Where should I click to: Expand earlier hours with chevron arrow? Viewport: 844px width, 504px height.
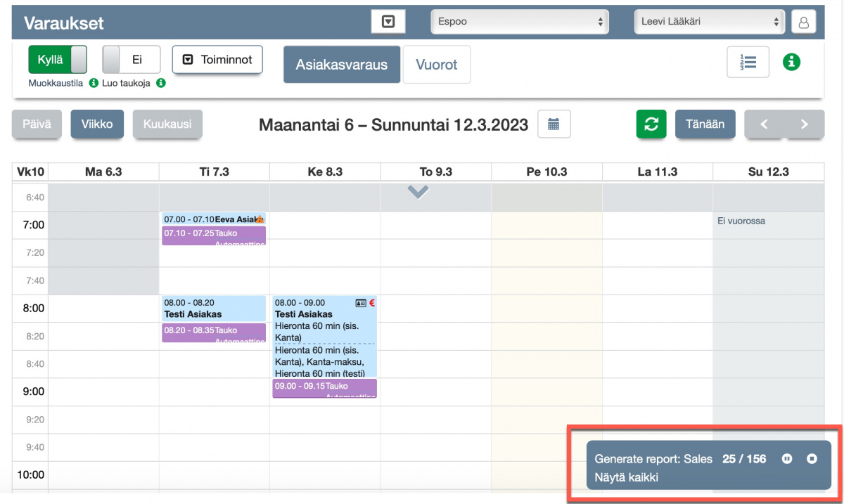[x=418, y=192]
